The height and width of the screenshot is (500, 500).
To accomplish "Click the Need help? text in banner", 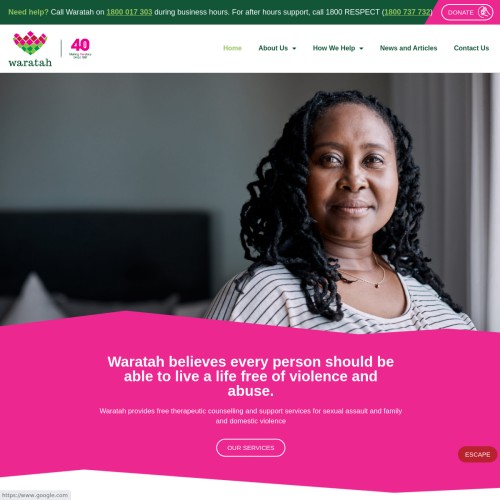I will coord(28,12).
